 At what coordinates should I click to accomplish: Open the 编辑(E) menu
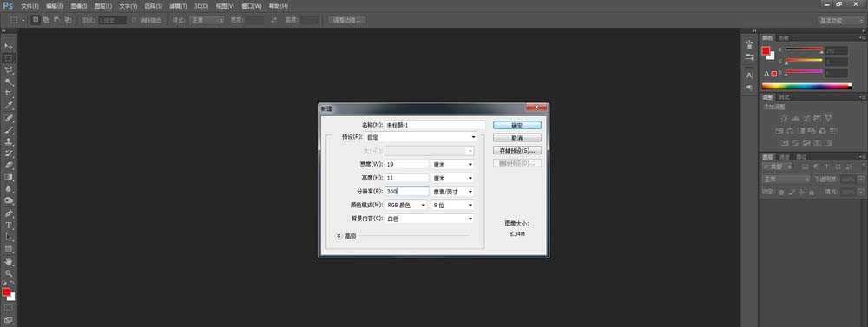pos(54,6)
